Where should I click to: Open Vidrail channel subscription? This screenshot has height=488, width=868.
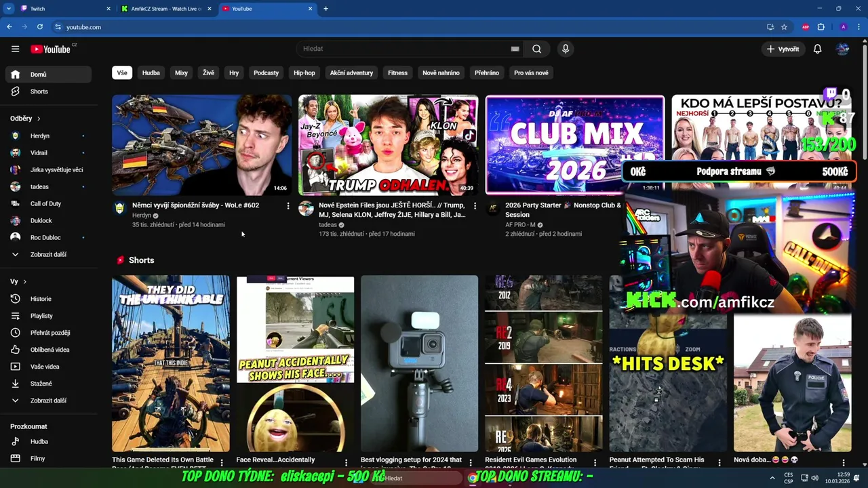point(48,152)
